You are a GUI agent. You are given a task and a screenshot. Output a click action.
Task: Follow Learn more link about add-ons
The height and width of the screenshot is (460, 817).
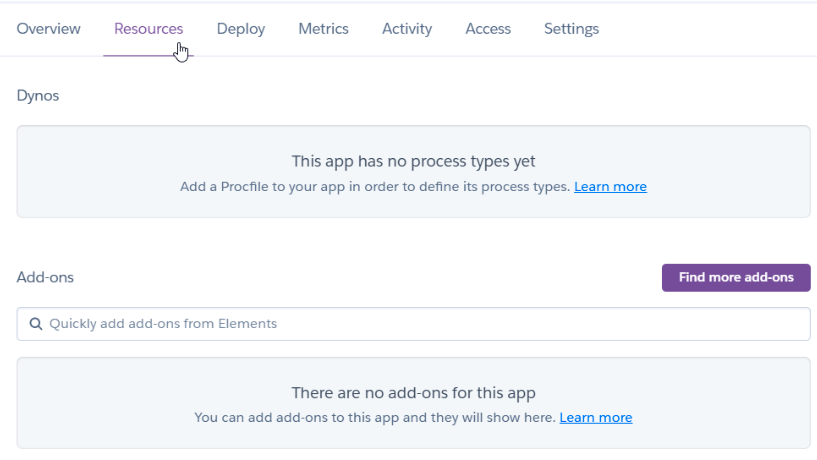(595, 418)
